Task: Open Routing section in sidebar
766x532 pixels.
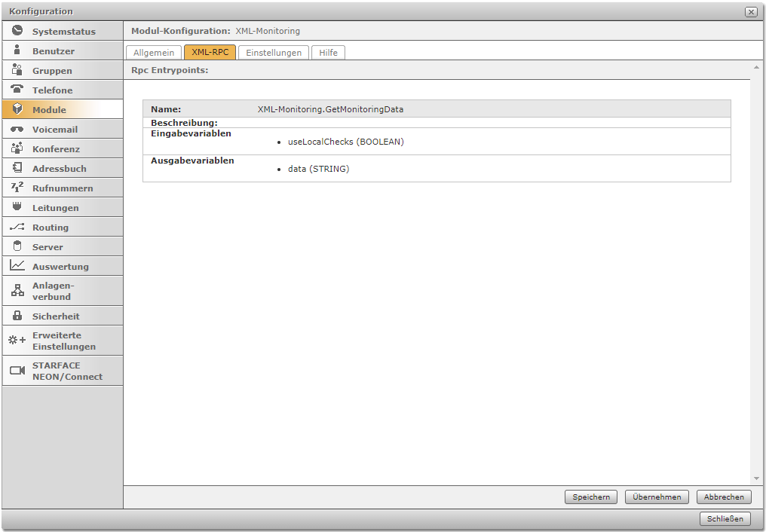Action: [x=51, y=227]
